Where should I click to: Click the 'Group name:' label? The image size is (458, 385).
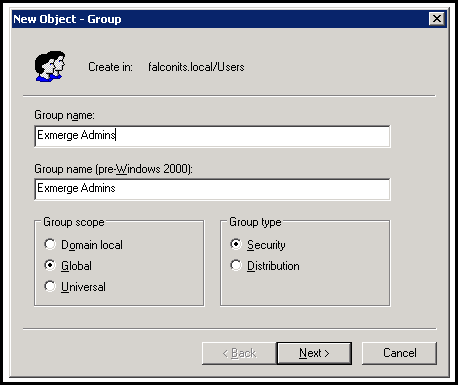coord(64,115)
